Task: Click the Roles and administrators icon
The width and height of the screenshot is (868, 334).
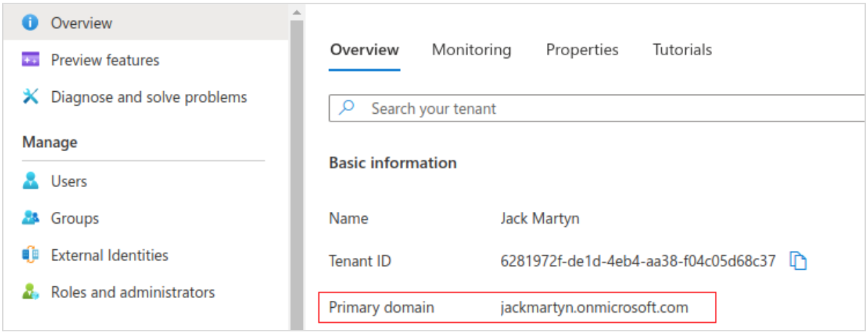Action: [x=30, y=293]
